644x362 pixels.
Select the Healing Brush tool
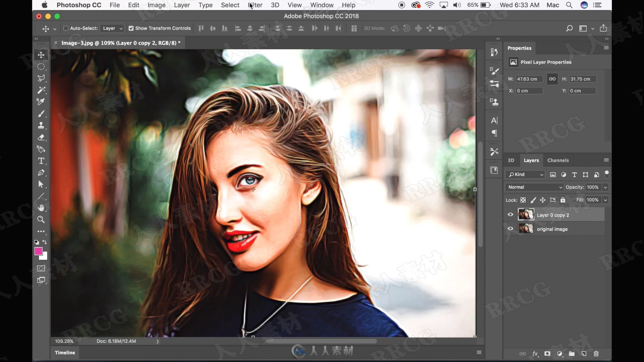pos(41,90)
